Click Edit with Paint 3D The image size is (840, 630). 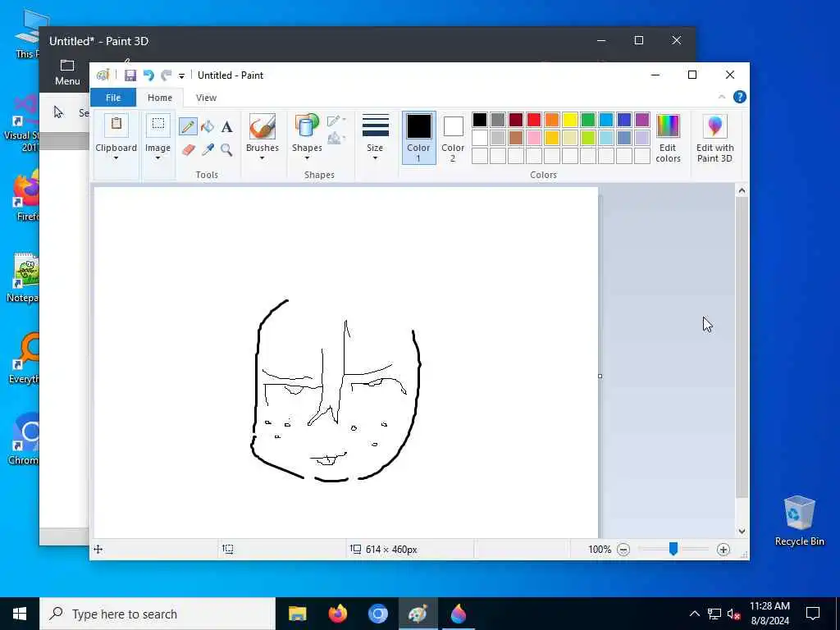click(714, 138)
